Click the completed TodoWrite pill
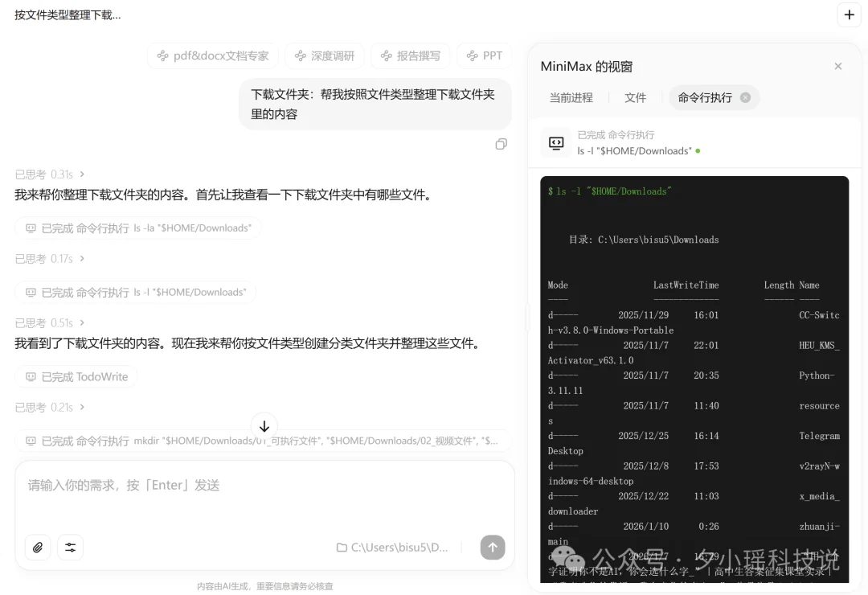The height and width of the screenshot is (595, 868). point(76,376)
